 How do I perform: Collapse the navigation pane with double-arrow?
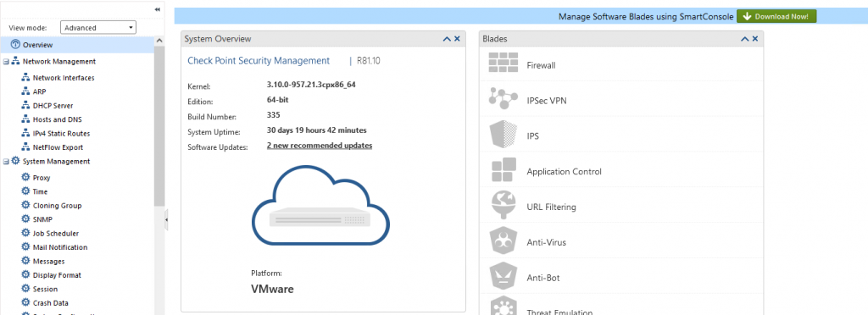coord(157,9)
